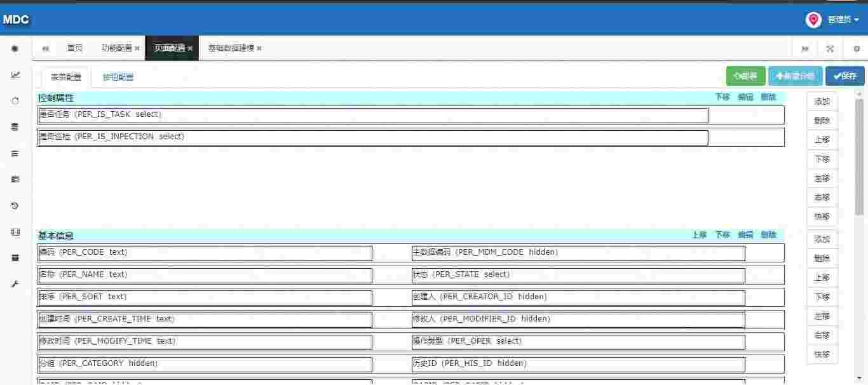Screen dimensions: 868x385
Task: Click the MDC logo
Action: click(x=16, y=20)
